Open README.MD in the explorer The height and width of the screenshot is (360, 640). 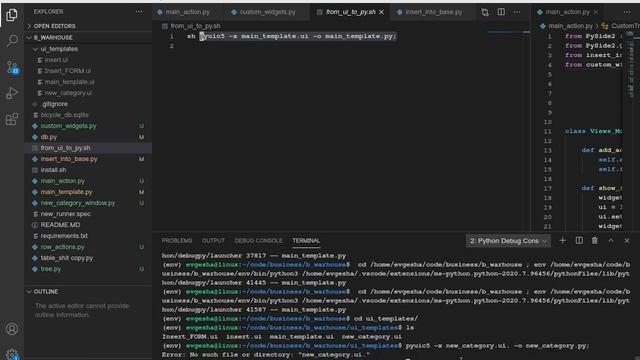pyautogui.click(x=88, y=225)
